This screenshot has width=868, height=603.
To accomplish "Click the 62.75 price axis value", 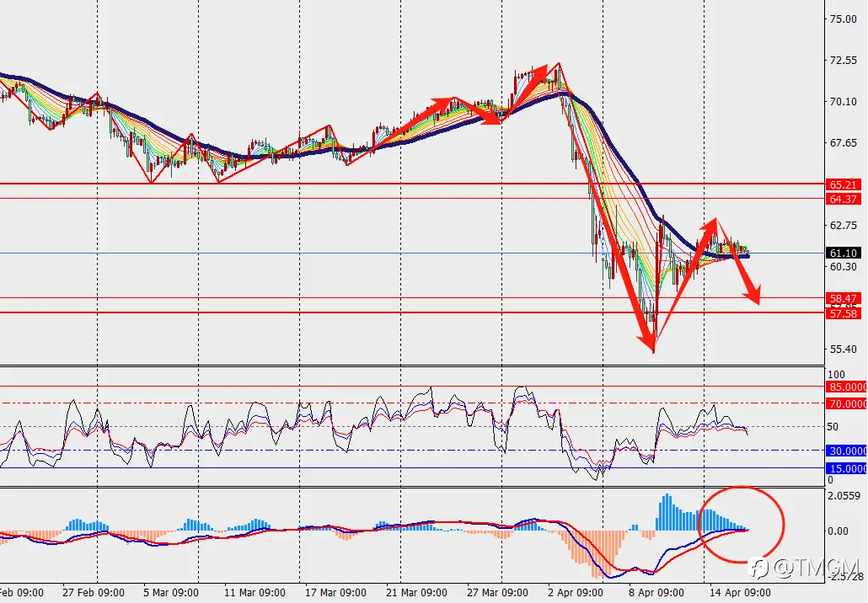I will tap(843, 225).
